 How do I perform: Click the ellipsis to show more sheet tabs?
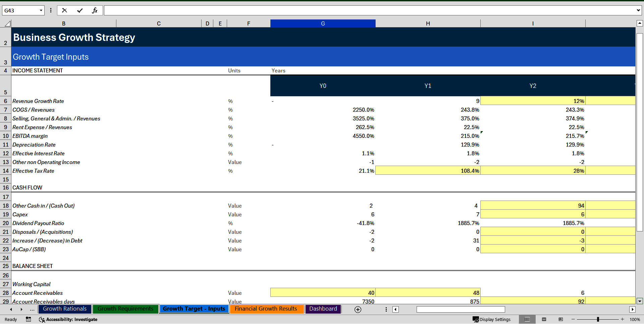pyautogui.click(x=32, y=309)
